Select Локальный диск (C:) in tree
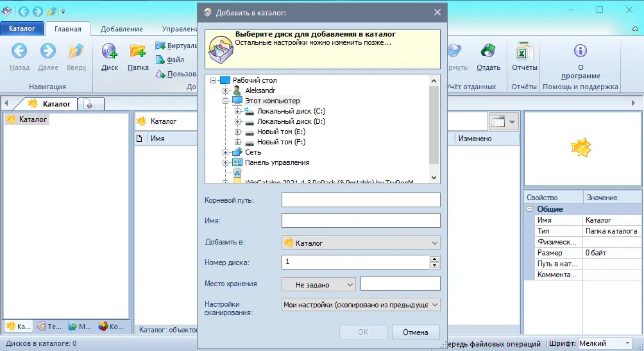Viewport: 644px width, 351px height. click(291, 111)
